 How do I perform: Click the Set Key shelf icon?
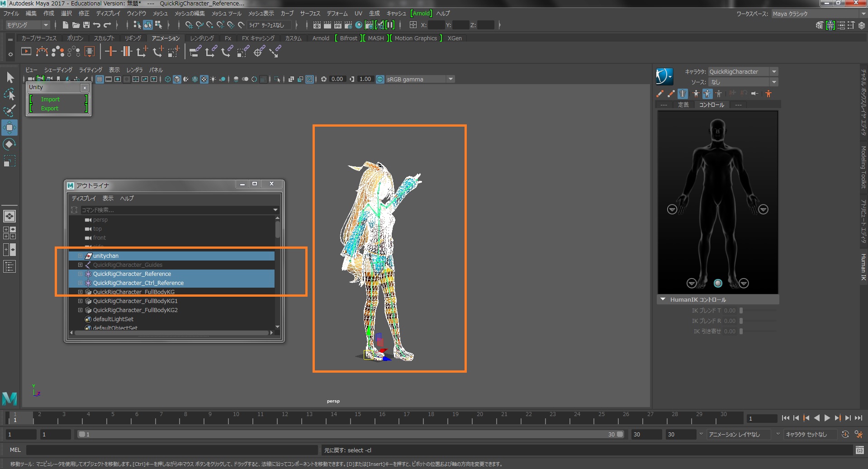(x=111, y=52)
